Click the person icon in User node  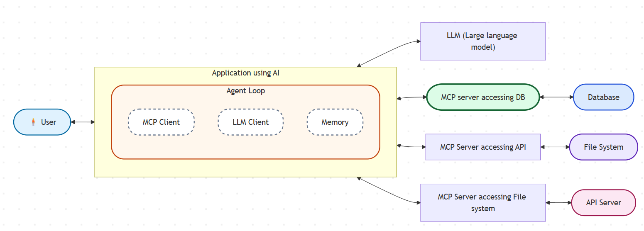tap(34, 122)
